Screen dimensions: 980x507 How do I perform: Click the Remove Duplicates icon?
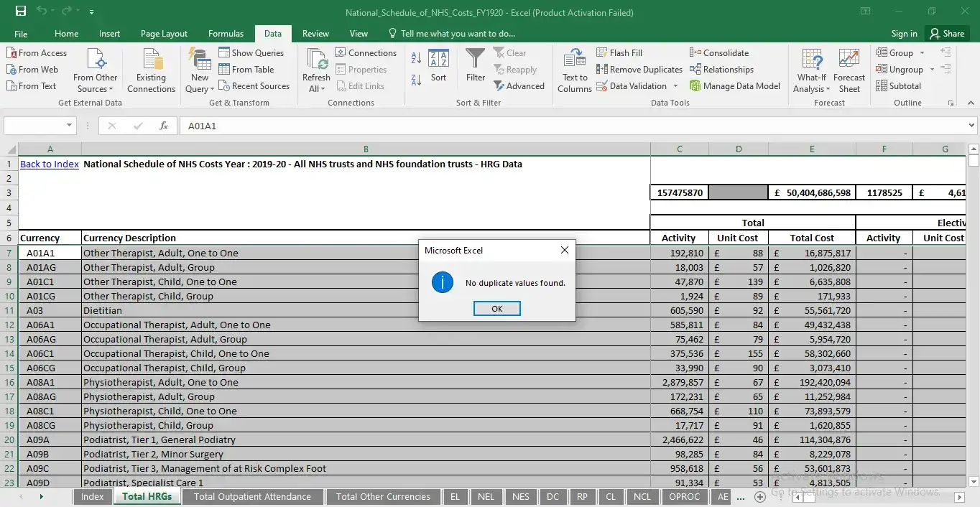(x=602, y=70)
